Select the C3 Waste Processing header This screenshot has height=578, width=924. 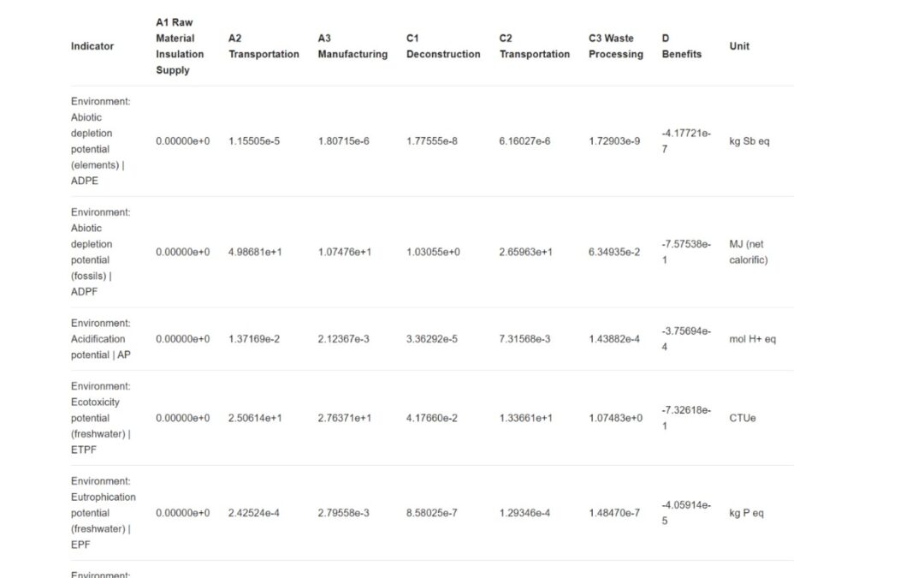(616, 46)
